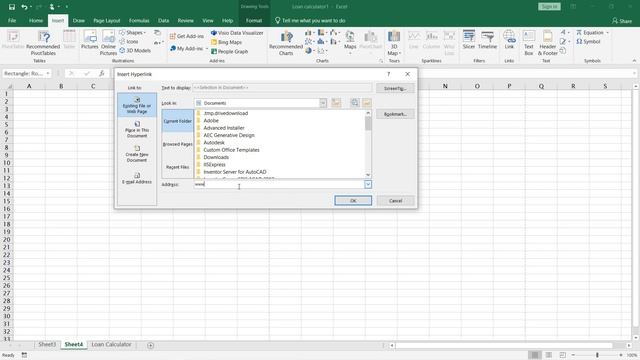640x360 pixels.
Task: Insert a Timeline filter
Action: [487, 40]
